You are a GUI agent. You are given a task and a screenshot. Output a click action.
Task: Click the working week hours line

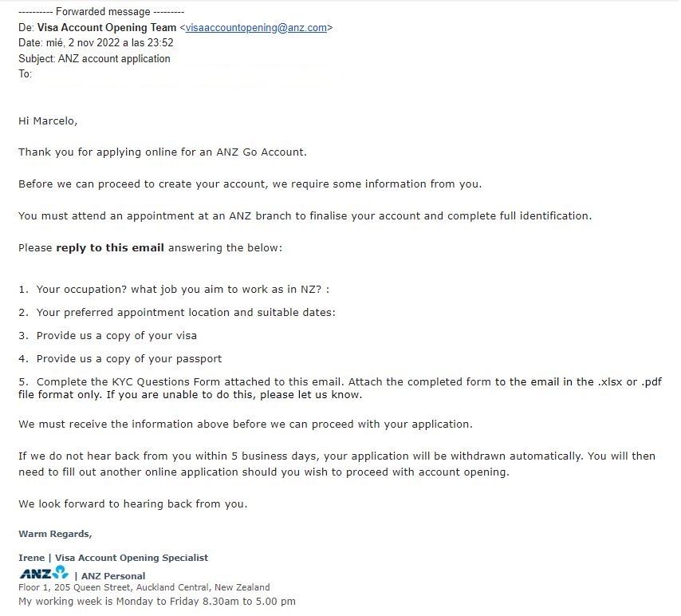[157, 602]
